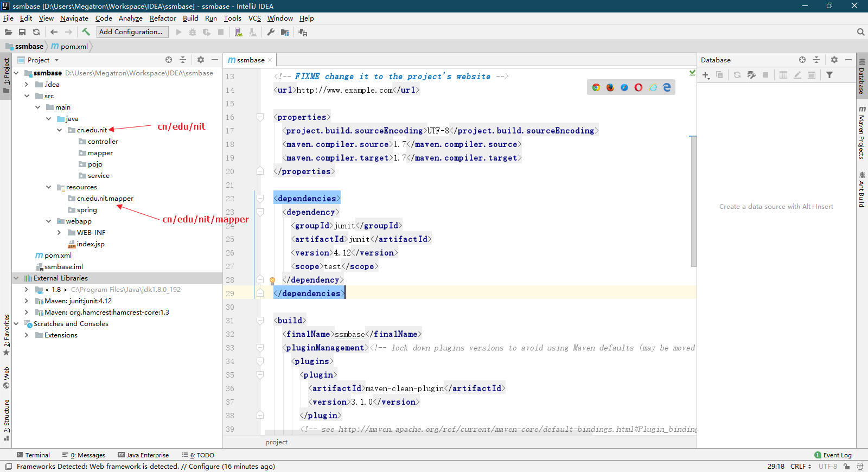Fold the properties block at line 16
Viewport: 868px width, 472px height.
tap(260, 117)
